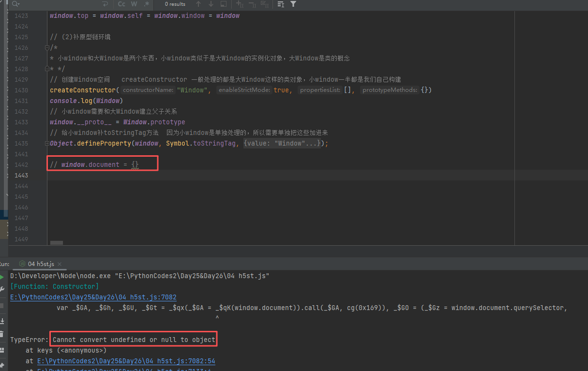Pin the Run tab with pin icon
The height and width of the screenshot is (371, 588).
(x=2, y=365)
